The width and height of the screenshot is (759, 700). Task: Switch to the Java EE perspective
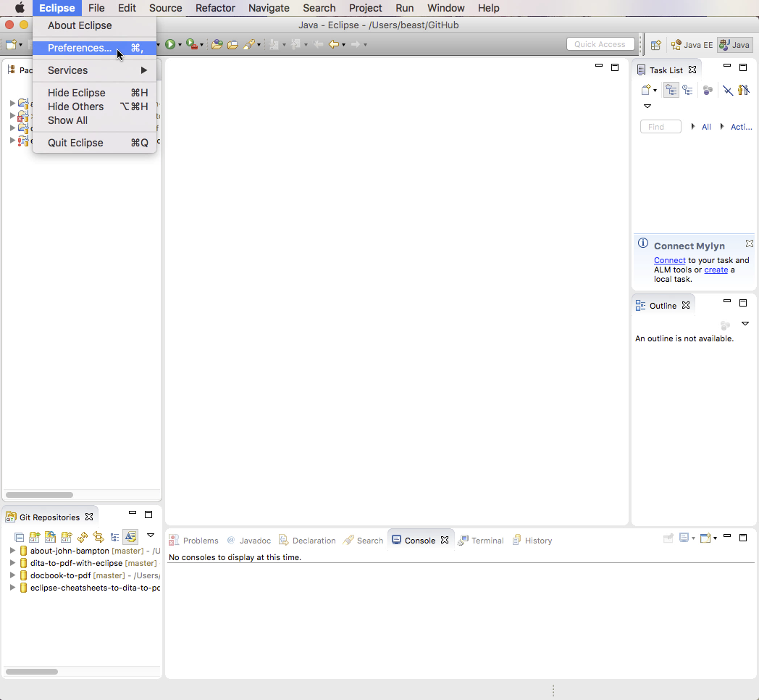(692, 45)
